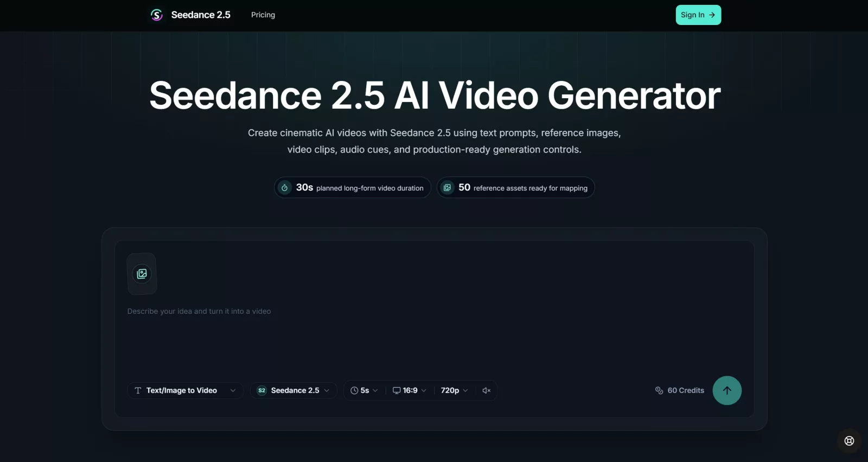Open the Text/Image to Video mode dropdown
Viewport: 868px width, 462px height.
[185, 390]
